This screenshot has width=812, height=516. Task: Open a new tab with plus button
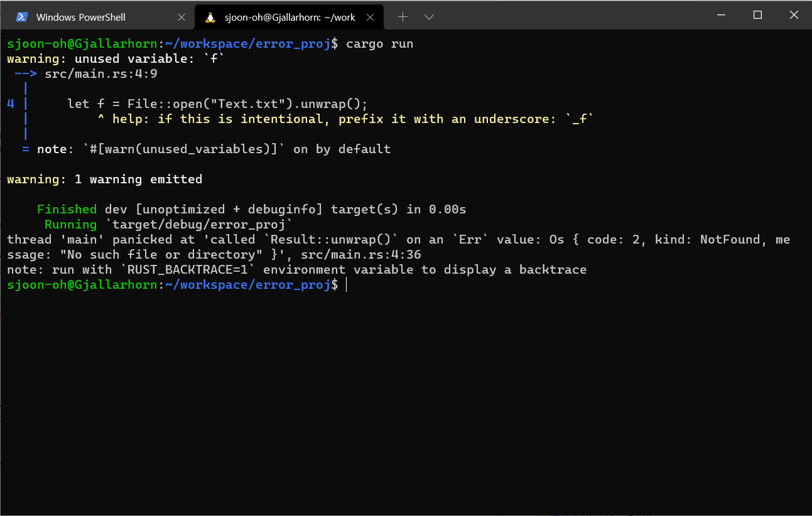click(403, 17)
